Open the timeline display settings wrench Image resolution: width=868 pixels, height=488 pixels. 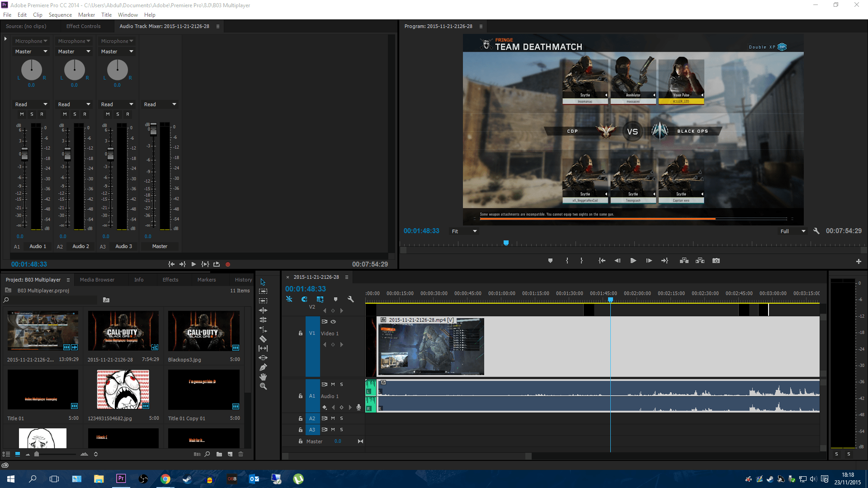[x=351, y=299]
